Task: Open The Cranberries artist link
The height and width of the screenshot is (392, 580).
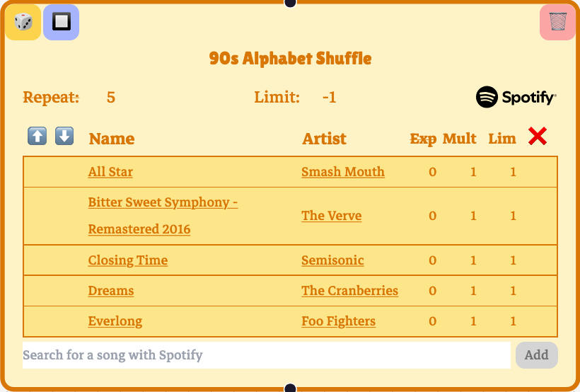Action: (x=349, y=291)
